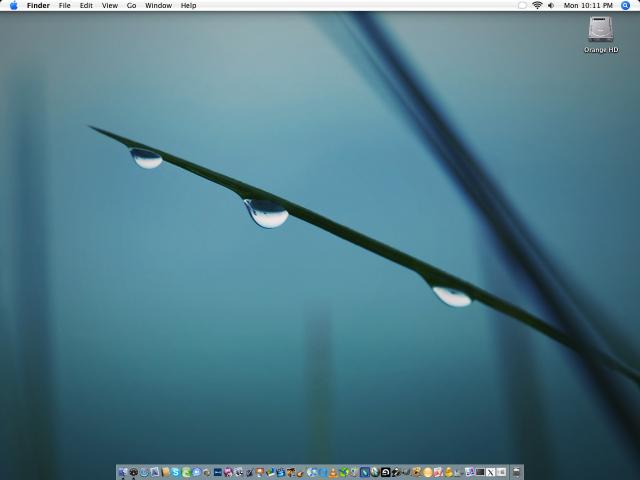Launch the X11 app from the Dock

point(491,472)
